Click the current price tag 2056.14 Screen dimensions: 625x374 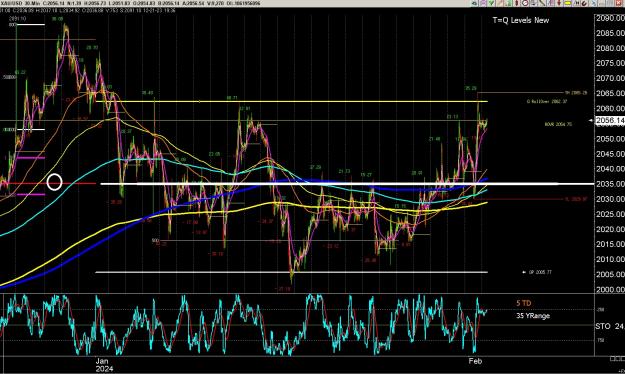(x=610, y=120)
